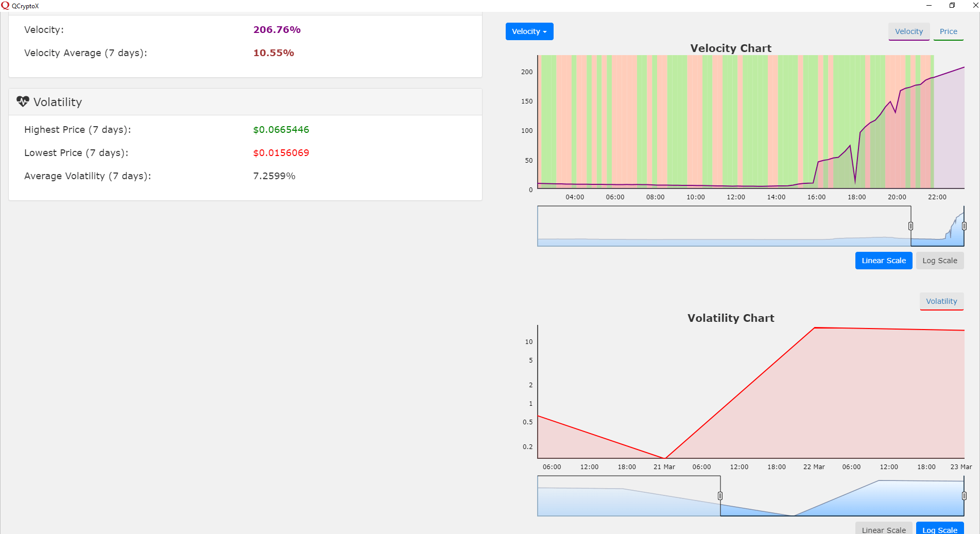Select Log Scale for Velocity Chart
The height and width of the screenshot is (534, 980).
940,261
